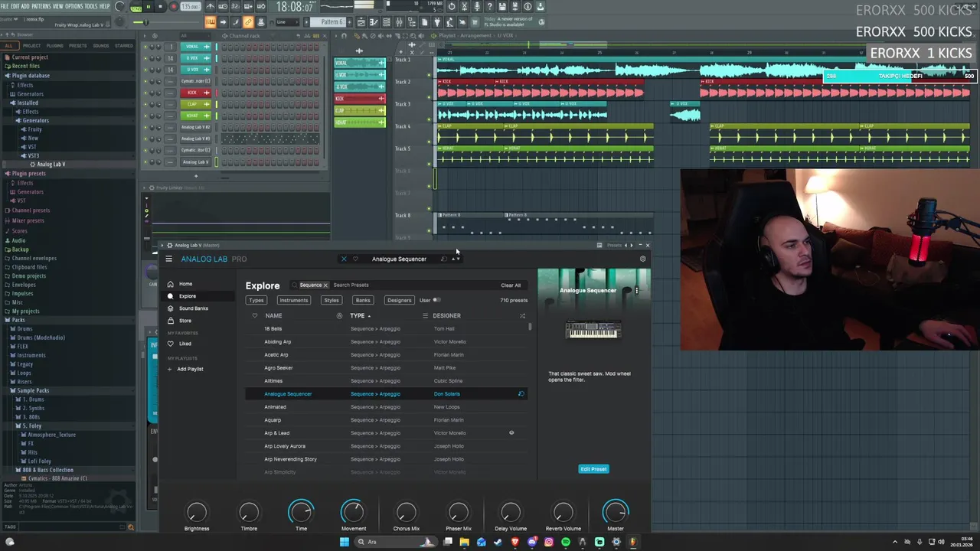Screen dimensions: 980x551
Task: Open the Instruments filter dropdown
Action: [293, 300]
